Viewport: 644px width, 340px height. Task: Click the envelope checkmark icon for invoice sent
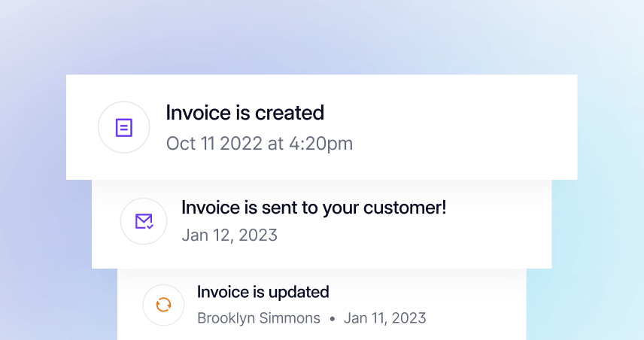pos(144,221)
